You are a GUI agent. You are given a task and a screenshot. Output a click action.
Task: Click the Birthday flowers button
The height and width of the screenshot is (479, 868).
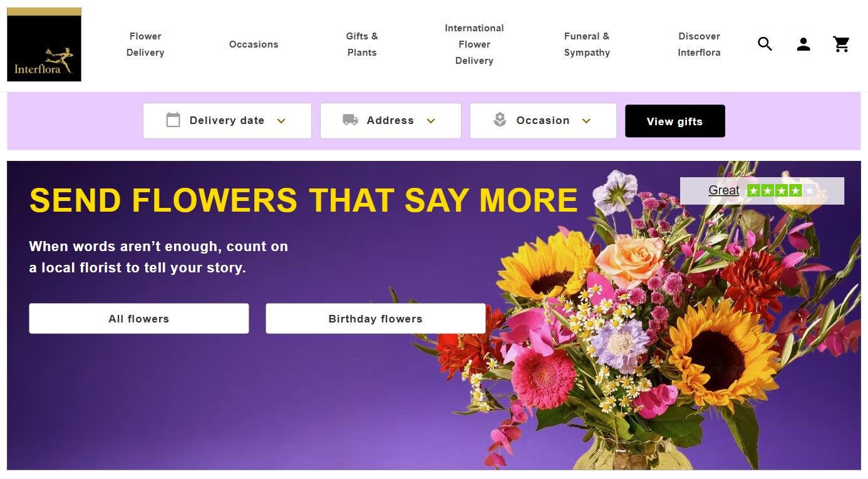[x=376, y=319]
